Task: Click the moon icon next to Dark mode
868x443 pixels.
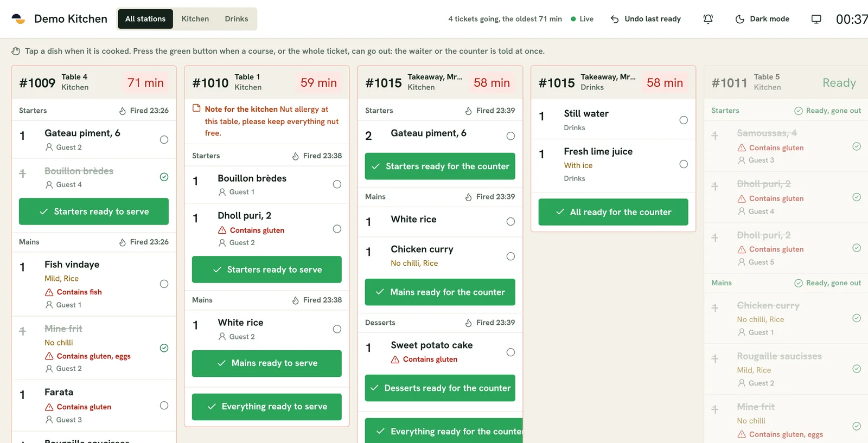Action: click(x=739, y=19)
